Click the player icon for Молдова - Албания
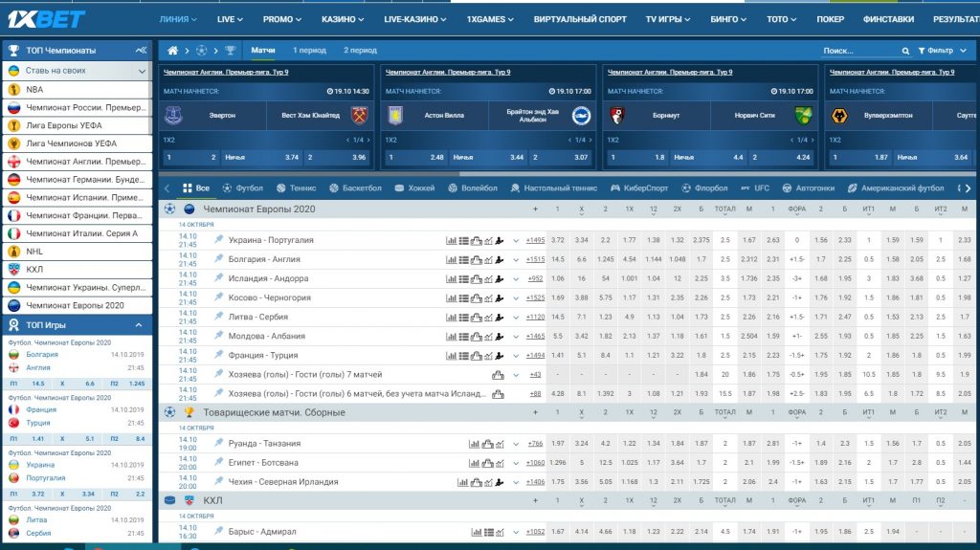The width and height of the screenshot is (980, 550). (500, 337)
